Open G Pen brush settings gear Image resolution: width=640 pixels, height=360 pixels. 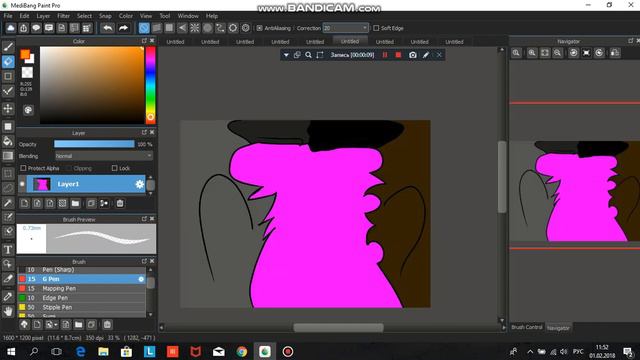(x=141, y=279)
